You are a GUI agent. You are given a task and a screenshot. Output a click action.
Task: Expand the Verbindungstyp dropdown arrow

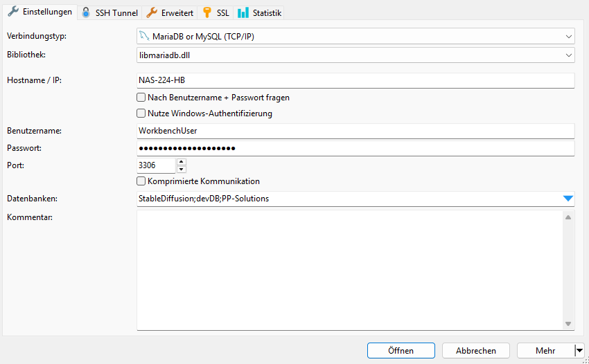[x=568, y=36]
